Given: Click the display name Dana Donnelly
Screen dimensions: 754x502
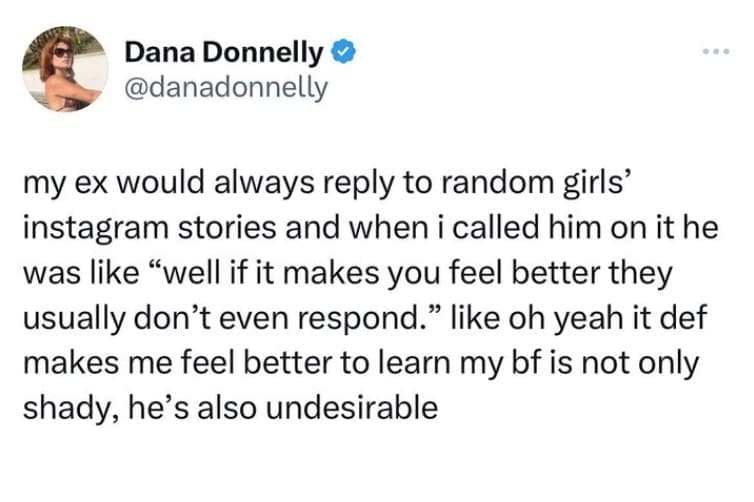Looking at the screenshot, I should coord(226,52).
